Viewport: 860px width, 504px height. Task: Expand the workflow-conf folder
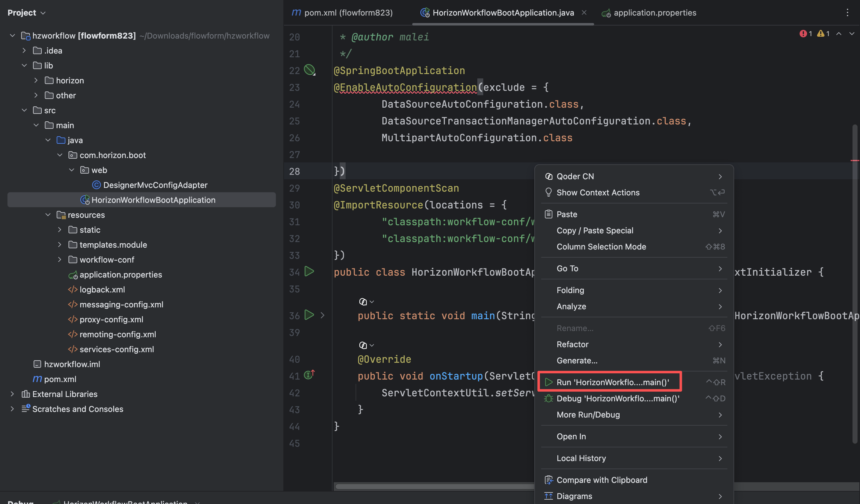click(60, 259)
